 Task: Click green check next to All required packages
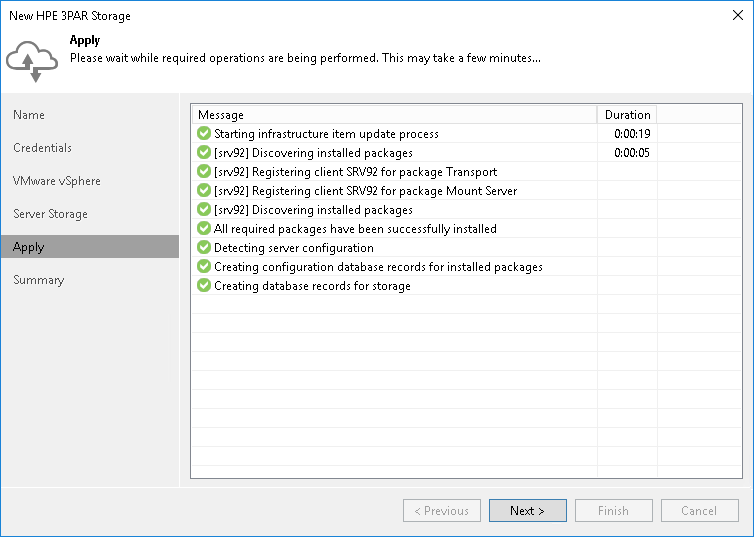(204, 229)
